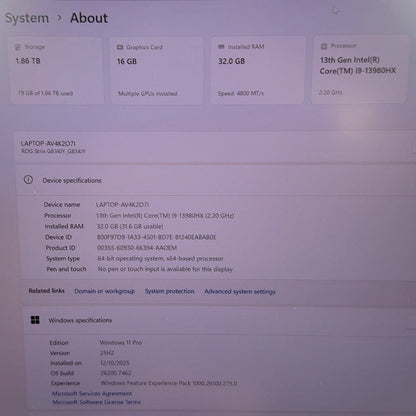The width and height of the screenshot is (416, 416).
Task: Click the Related links label
Action: click(46, 291)
